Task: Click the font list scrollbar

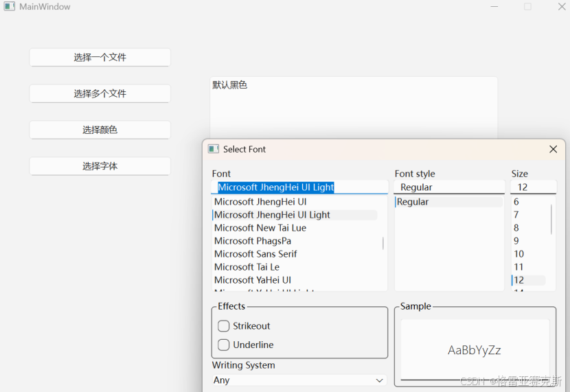Action: pos(383,244)
